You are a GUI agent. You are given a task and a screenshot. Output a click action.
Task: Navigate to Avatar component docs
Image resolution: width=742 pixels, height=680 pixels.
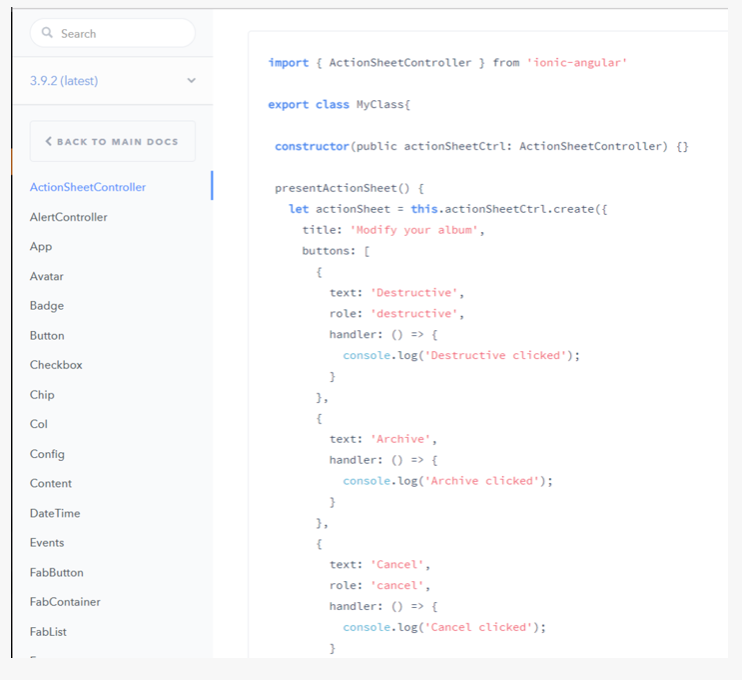coord(46,276)
